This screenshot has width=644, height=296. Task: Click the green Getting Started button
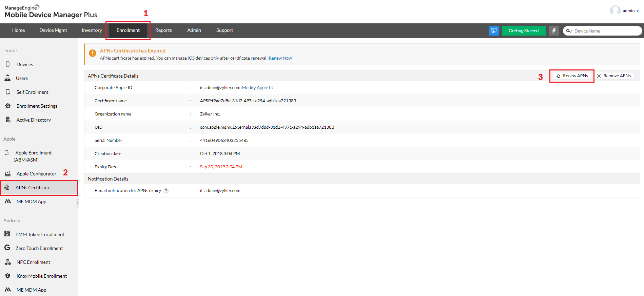click(x=524, y=30)
